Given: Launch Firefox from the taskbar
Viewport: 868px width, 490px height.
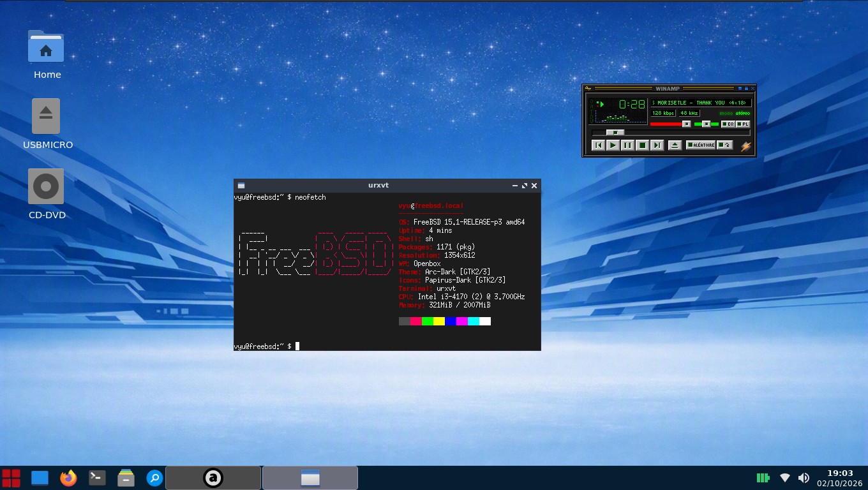Looking at the screenshot, I should tap(68, 478).
